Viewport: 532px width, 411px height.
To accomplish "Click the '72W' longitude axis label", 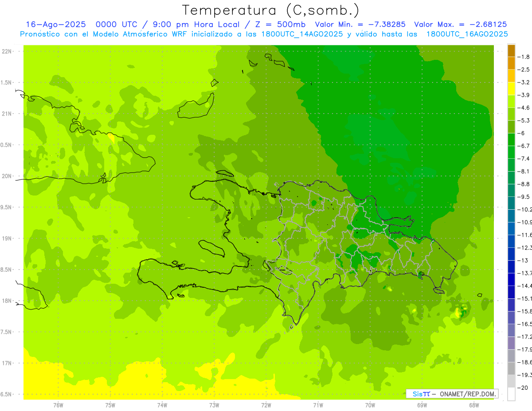I will [266, 405].
